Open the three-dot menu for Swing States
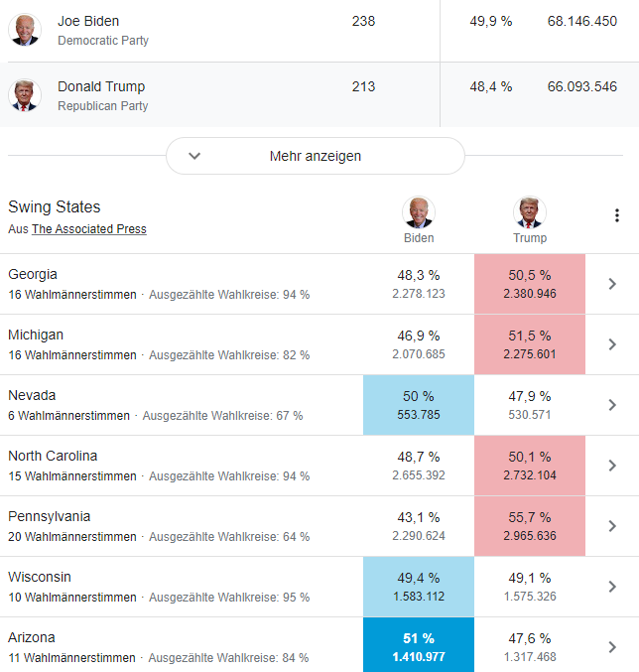 [x=616, y=215]
